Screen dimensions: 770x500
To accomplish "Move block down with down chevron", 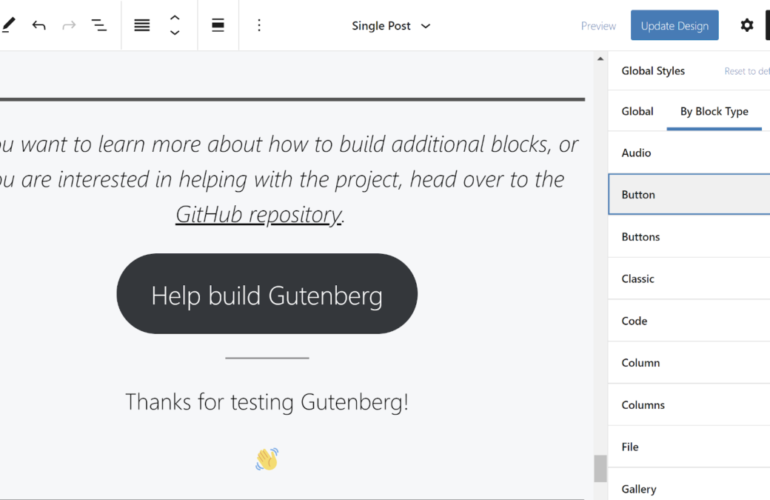I will [175, 33].
